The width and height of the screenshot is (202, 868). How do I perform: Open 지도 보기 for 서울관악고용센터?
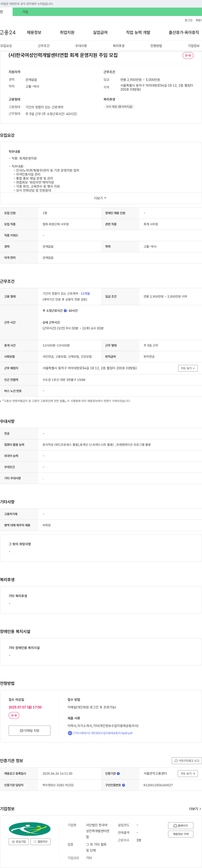coord(188,774)
